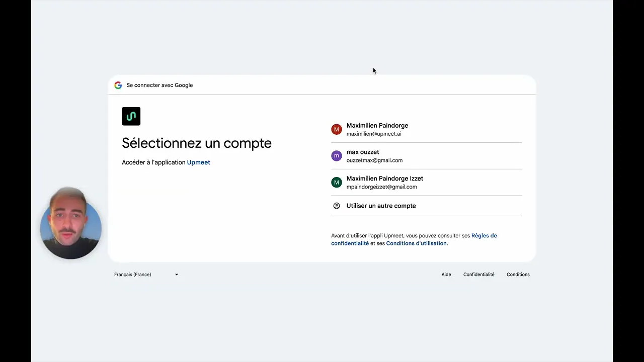Open the Aide footer link

(446, 275)
